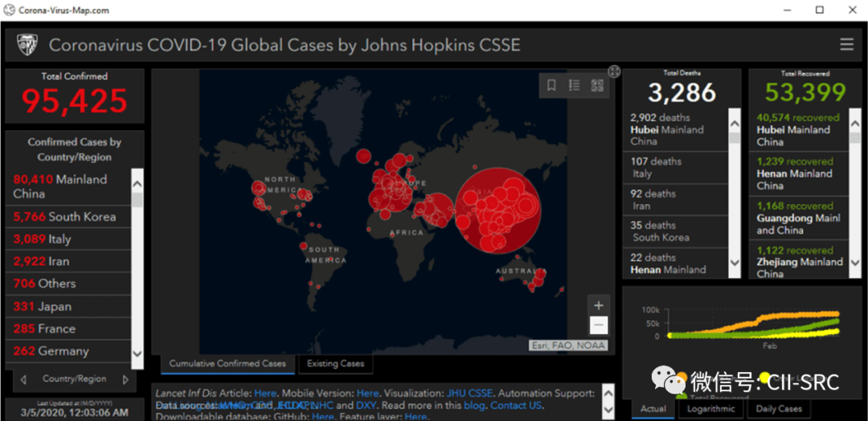Click 1,239 recovered Henan entry
The width and height of the screenshot is (868, 421).
point(799,174)
